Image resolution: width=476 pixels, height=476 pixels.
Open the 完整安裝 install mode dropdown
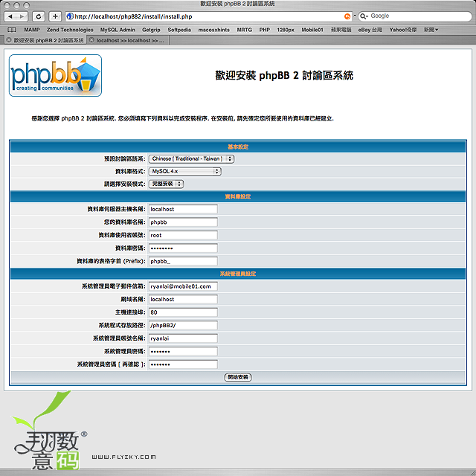(166, 184)
